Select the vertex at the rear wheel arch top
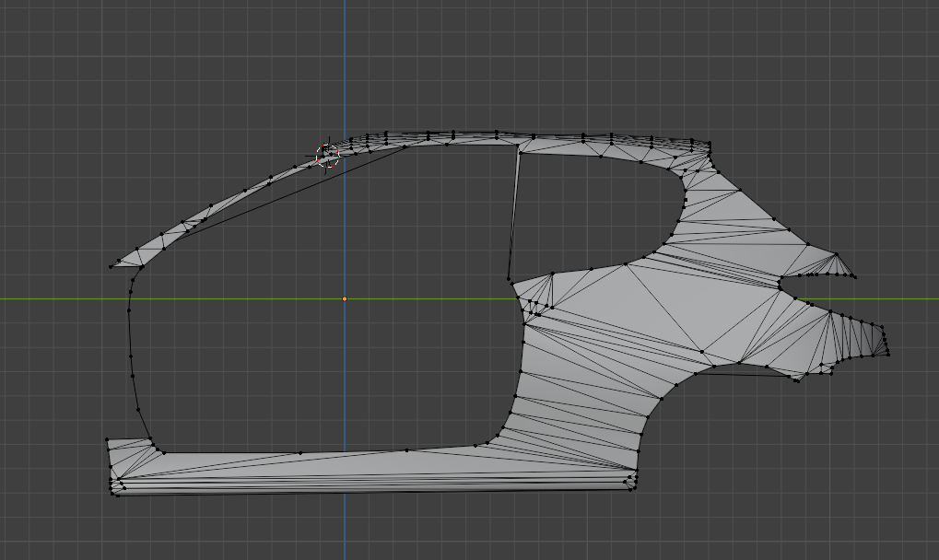Viewport: 939px width, 560px height. click(714, 367)
